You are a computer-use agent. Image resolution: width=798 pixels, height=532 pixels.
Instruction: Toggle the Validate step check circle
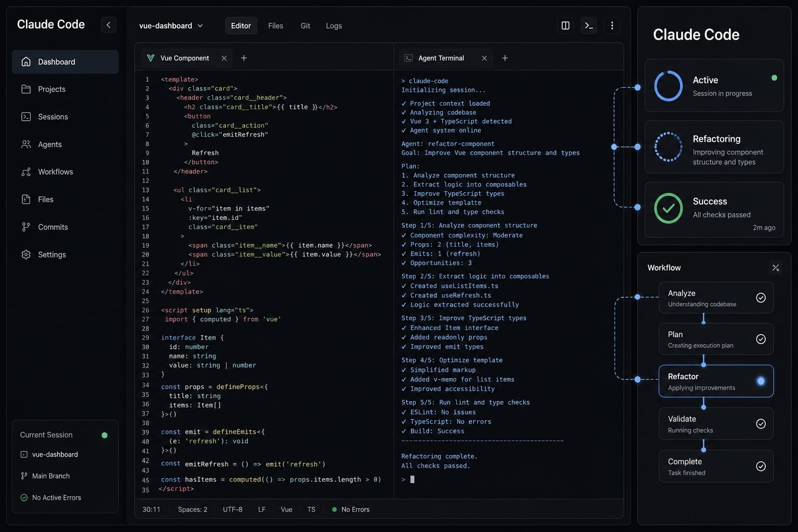click(x=761, y=424)
